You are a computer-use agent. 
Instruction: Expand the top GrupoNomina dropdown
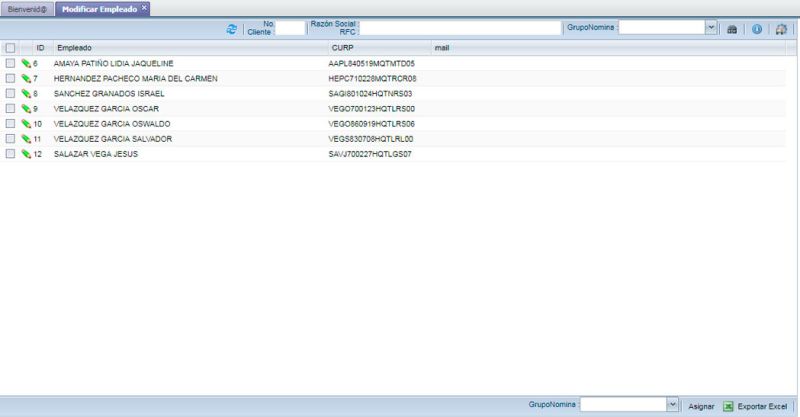(x=711, y=28)
